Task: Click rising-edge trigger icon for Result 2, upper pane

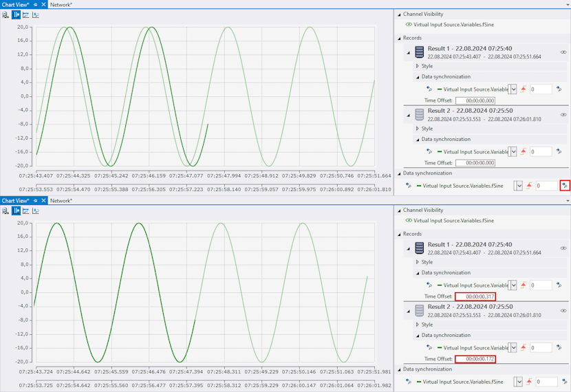Action: pyautogui.click(x=524, y=151)
